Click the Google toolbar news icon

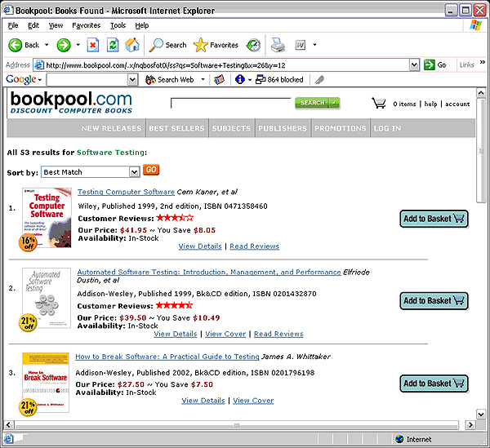(219, 80)
